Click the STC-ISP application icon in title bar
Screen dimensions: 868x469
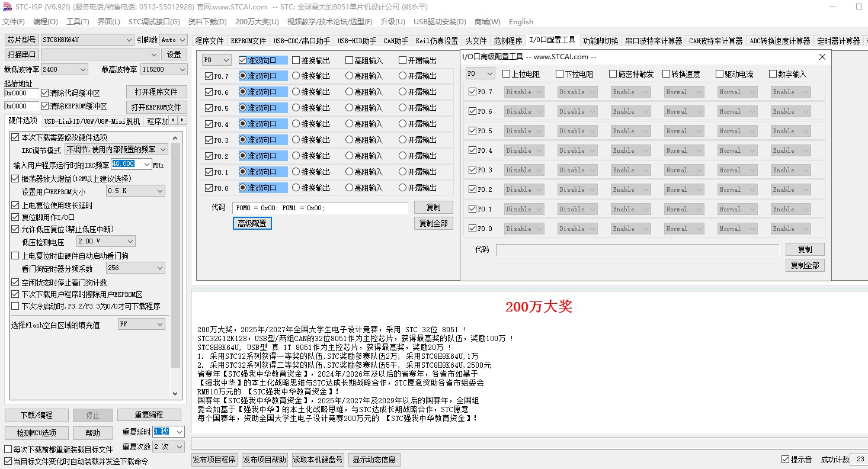7,7
